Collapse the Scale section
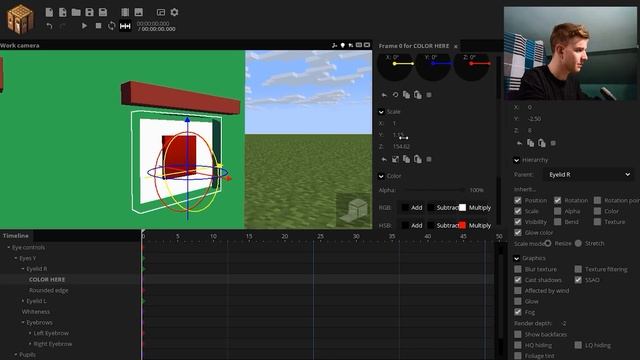The width and height of the screenshot is (640, 360). 381,112
